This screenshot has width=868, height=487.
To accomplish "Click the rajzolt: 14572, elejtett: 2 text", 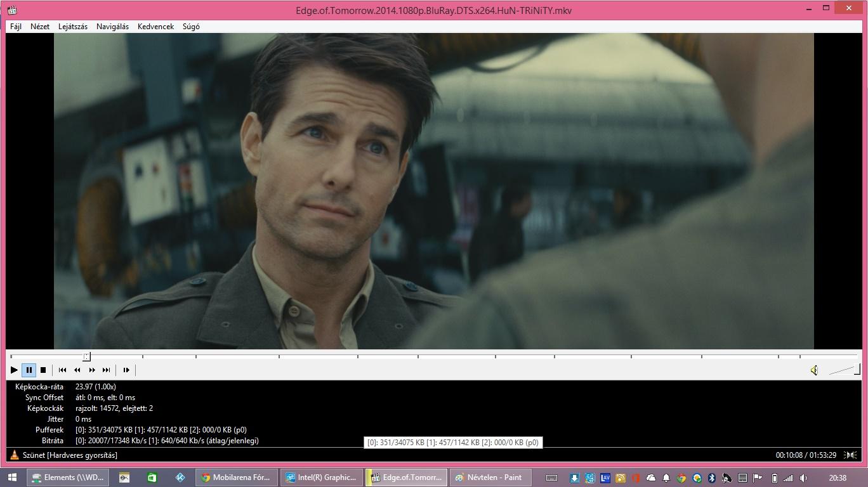I will tap(114, 408).
